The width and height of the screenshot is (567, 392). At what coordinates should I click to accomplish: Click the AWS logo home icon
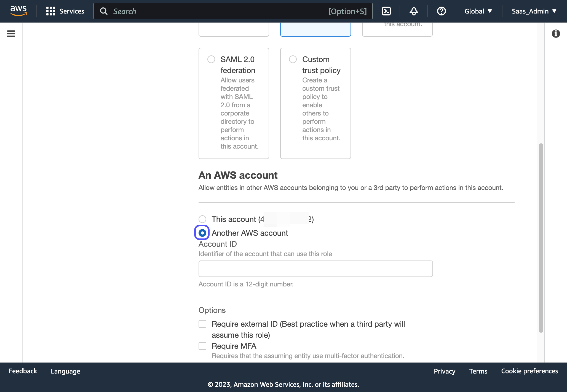coord(18,11)
